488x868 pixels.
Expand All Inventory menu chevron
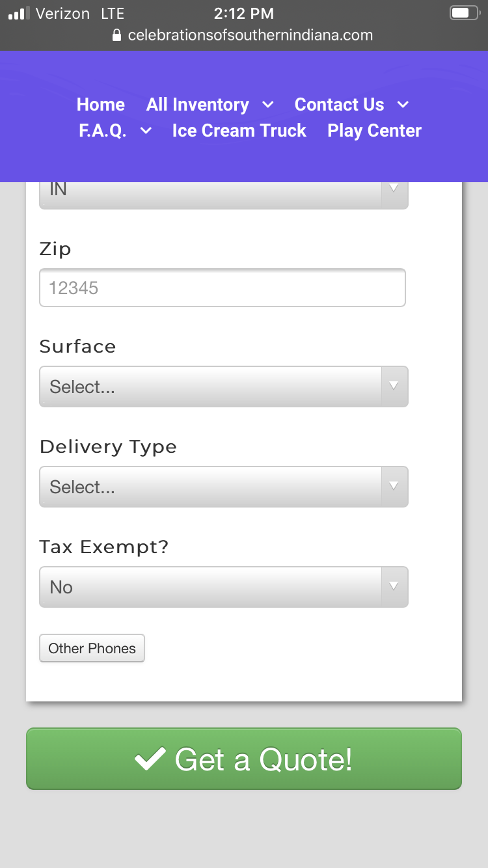point(268,105)
